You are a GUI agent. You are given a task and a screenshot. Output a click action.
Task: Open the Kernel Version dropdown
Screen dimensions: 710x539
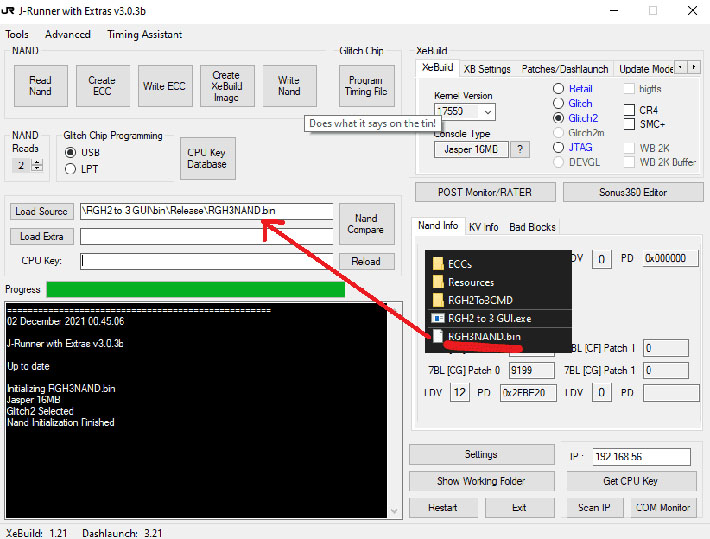[x=488, y=112]
